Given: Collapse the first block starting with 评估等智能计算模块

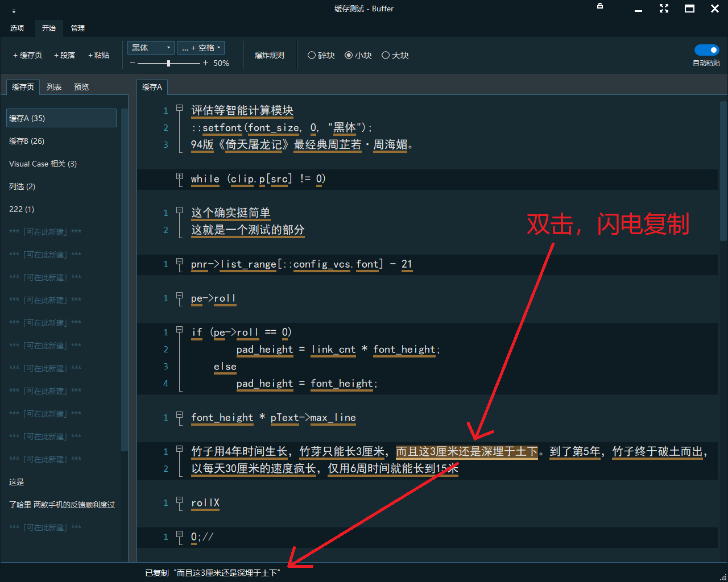Looking at the screenshot, I should pyautogui.click(x=180, y=108).
